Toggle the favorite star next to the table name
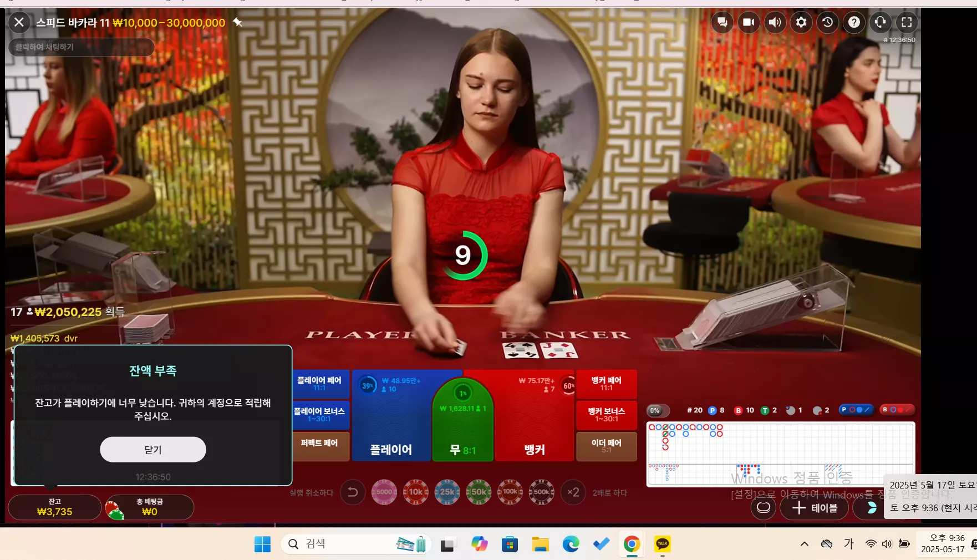 [238, 22]
